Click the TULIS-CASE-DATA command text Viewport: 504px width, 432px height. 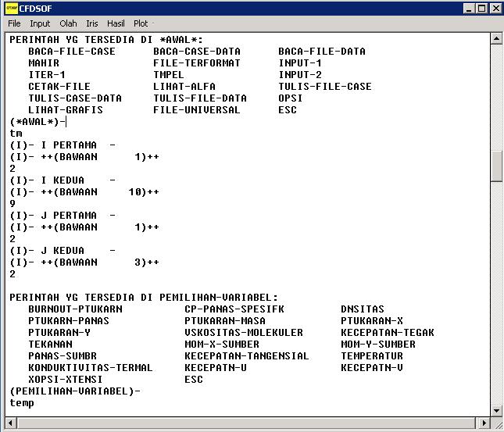pyautogui.click(x=75, y=98)
